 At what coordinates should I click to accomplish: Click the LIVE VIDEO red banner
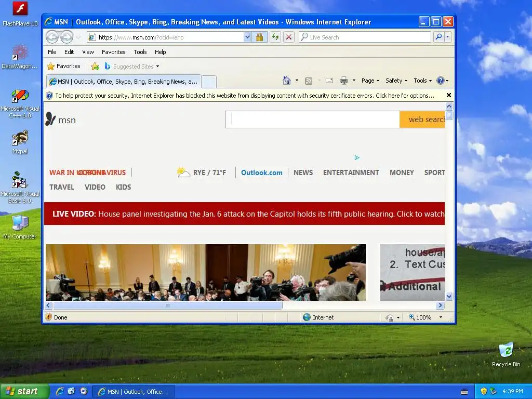pyautogui.click(x=244, y=214)
